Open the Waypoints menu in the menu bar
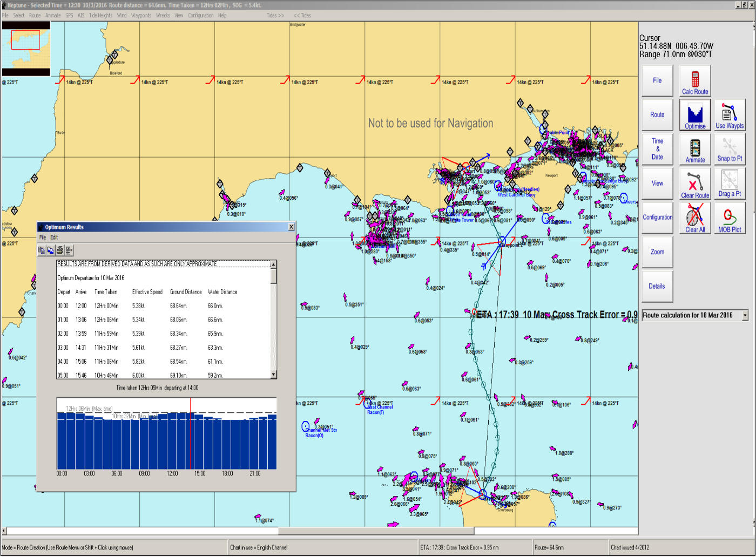 point(141,16)
